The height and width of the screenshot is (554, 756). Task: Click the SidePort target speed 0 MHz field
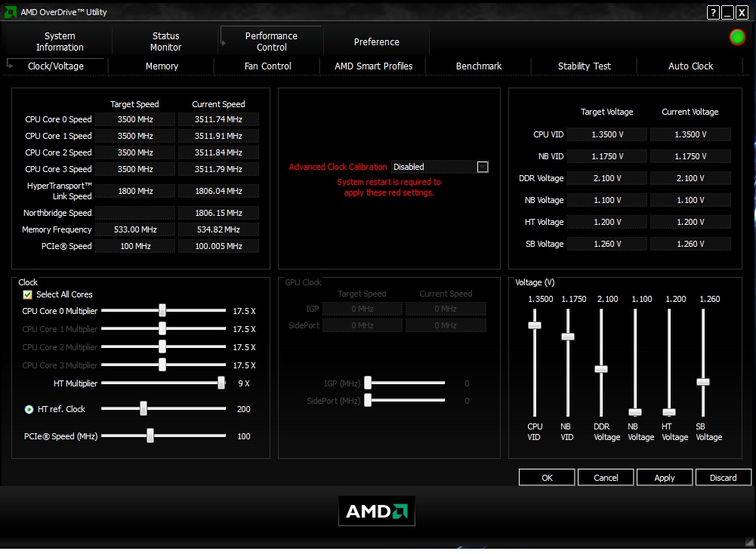(362, 325)
